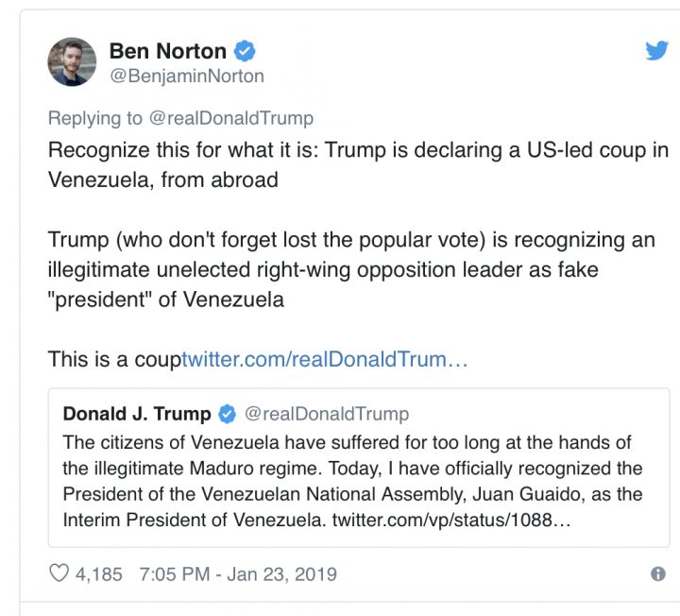The width and height of the screenshot is (680, 616).
Task: Click the Twitter bird logo
Action: click(656, 51)
